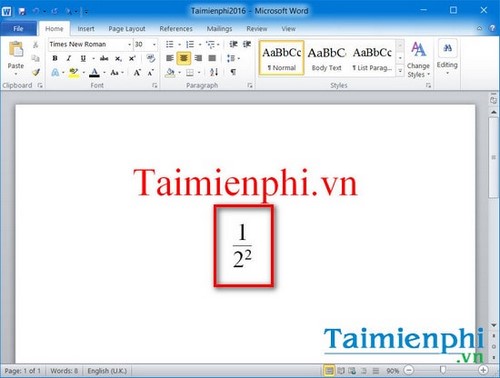Screen dimensions: 500x378
Task: Open the Font dialog launcher
Action: pyautogui.click(x=155, y=86)
